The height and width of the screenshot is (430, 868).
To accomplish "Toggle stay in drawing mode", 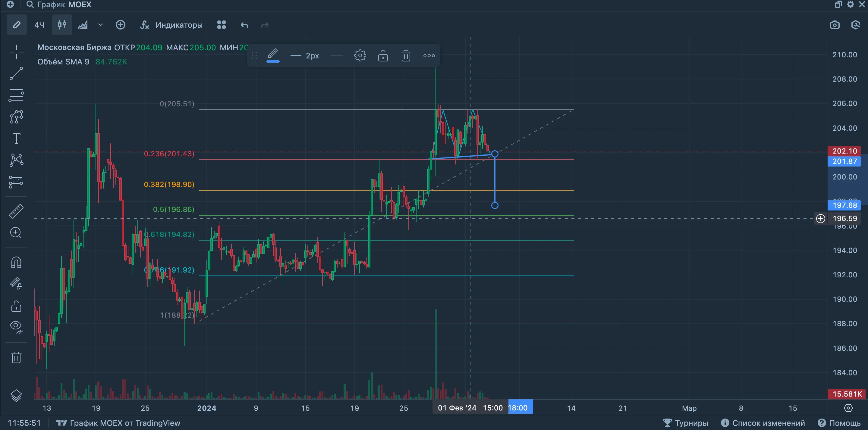I will click(x=16, y=284).
